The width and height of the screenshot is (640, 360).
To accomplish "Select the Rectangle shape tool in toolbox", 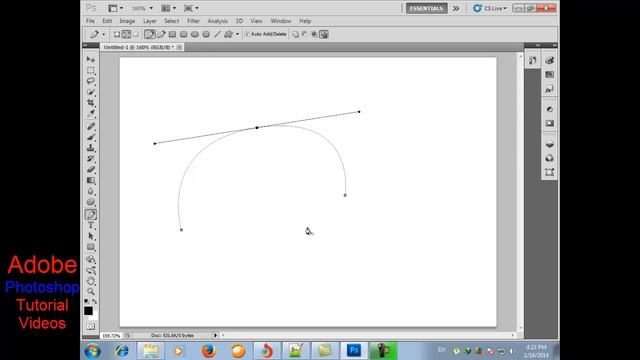I will pyautogui.click(x=91, y=247).
